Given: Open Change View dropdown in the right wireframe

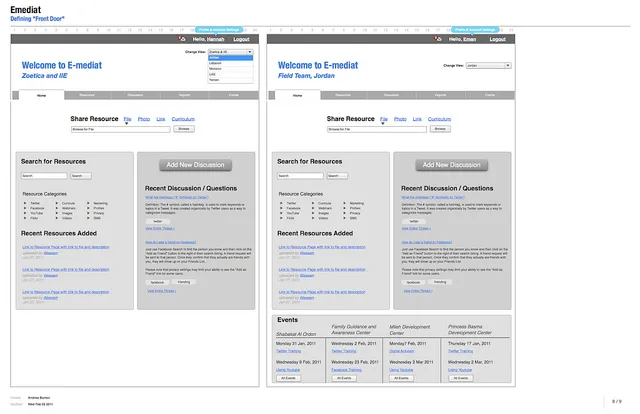Looking at the screenshot, I should click(x=488, y=66).
